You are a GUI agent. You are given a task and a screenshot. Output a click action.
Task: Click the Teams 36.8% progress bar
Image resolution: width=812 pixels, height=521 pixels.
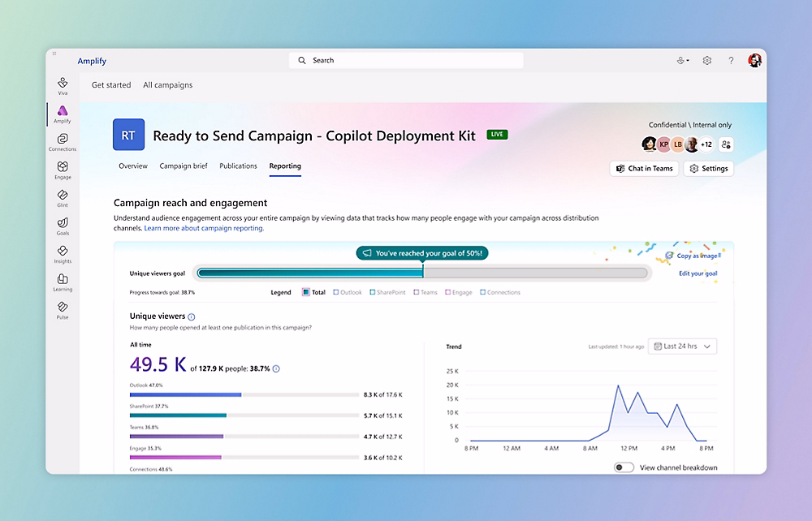tap(244, 436)
